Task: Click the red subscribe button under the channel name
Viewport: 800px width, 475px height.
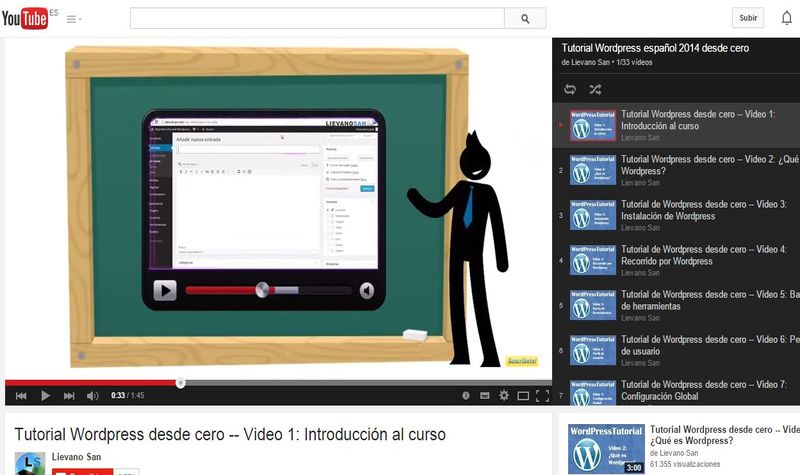Action: pos(82,472)
